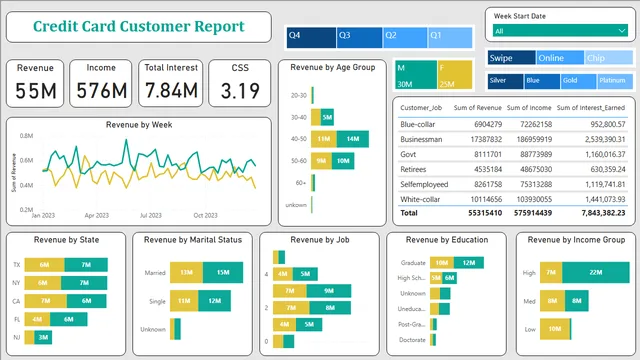640x360 pixels.
Task: Click the Revenue 55M card
Action: [x=35, y=84]
